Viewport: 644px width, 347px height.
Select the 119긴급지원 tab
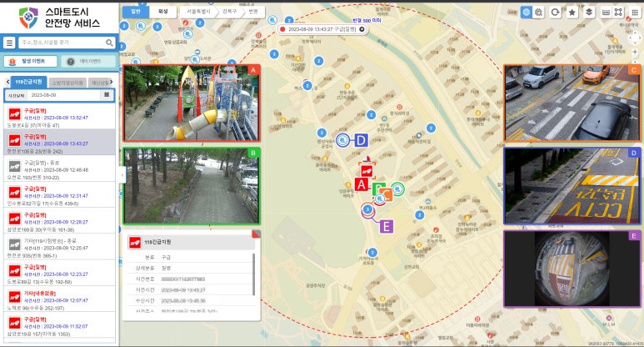coord(28,82)
